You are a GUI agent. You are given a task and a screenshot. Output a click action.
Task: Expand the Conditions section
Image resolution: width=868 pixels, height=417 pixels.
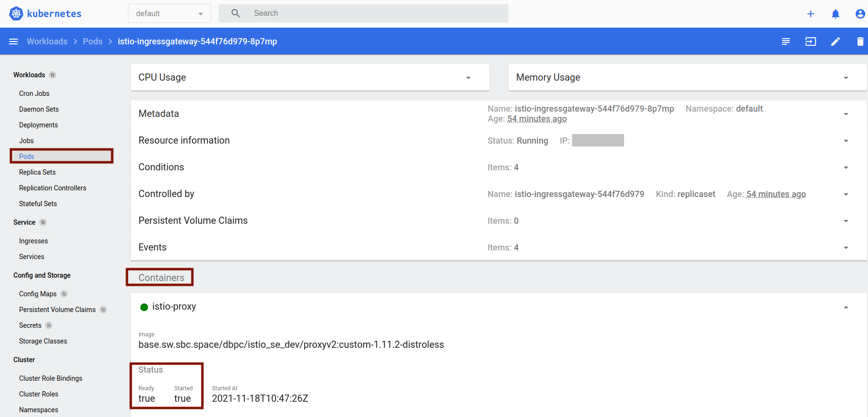[x=846, y=167]
